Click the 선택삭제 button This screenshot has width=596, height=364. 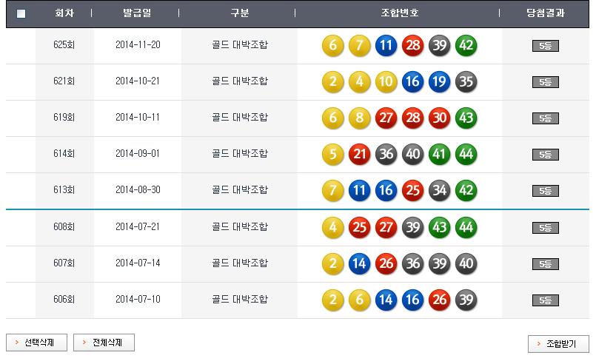point(36,343)
